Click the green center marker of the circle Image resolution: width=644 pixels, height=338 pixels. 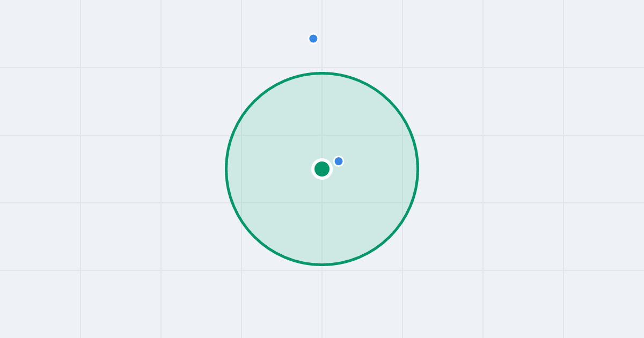(x=322, y=169)
